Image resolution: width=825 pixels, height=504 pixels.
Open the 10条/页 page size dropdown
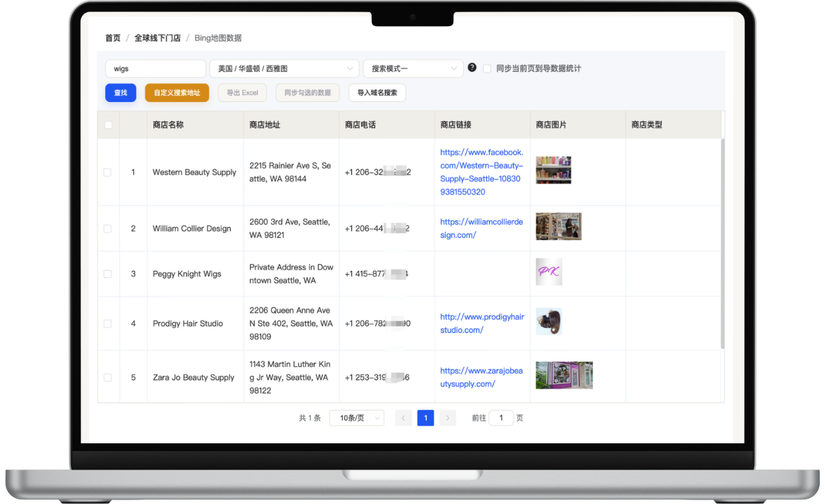coord(357,418)
